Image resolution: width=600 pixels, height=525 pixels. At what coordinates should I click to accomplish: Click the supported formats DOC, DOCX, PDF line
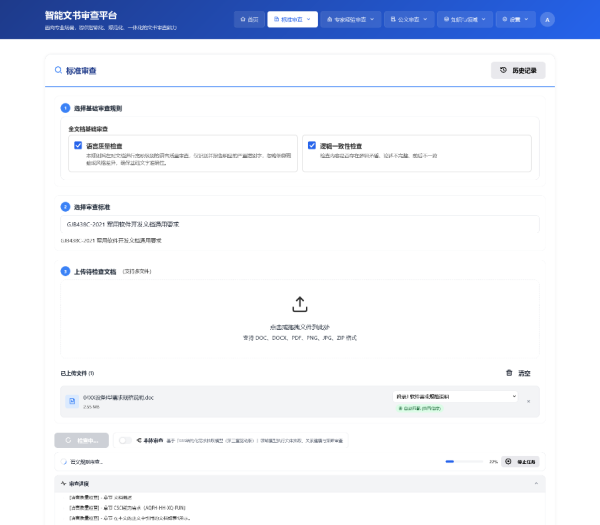point(300,338)
